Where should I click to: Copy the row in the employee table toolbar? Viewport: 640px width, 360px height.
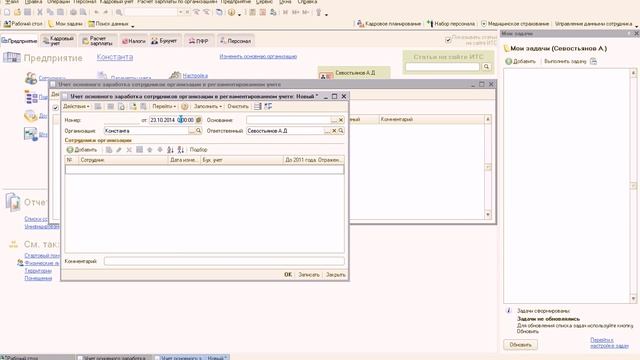(x=109, y=150)
